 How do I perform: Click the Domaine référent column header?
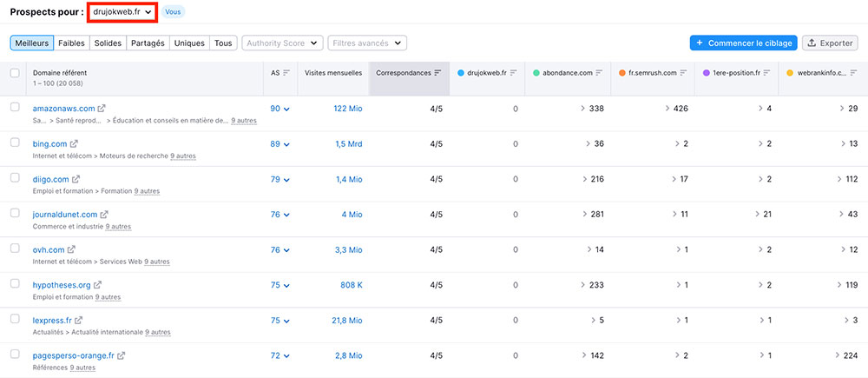point(60,73)
